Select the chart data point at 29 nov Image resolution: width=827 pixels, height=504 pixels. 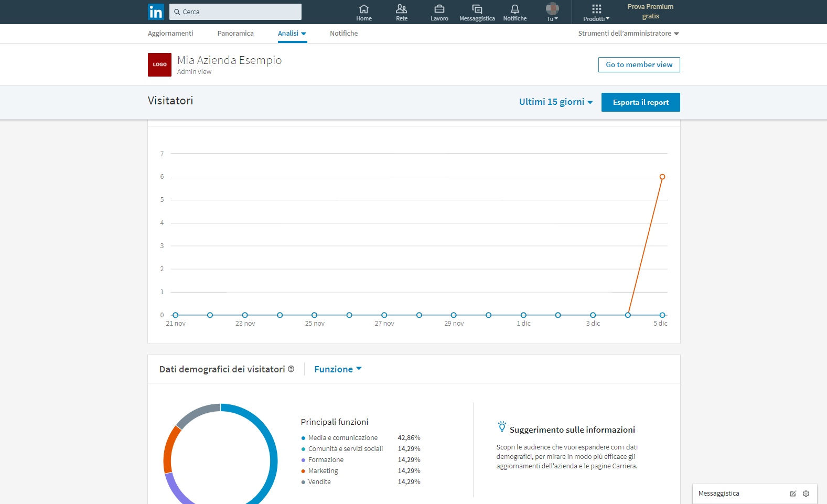point(454,315)
